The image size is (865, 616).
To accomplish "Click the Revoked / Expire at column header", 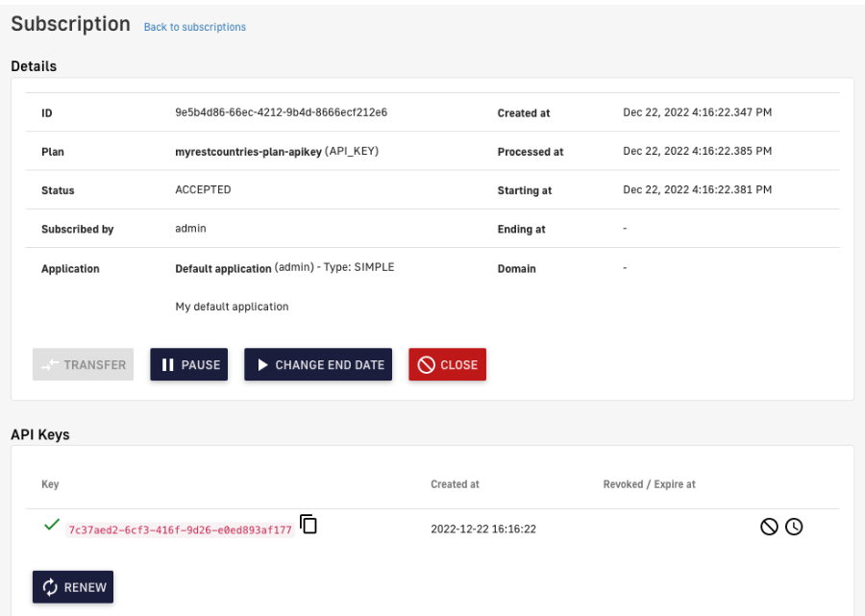I will click(x=649, y=484).
